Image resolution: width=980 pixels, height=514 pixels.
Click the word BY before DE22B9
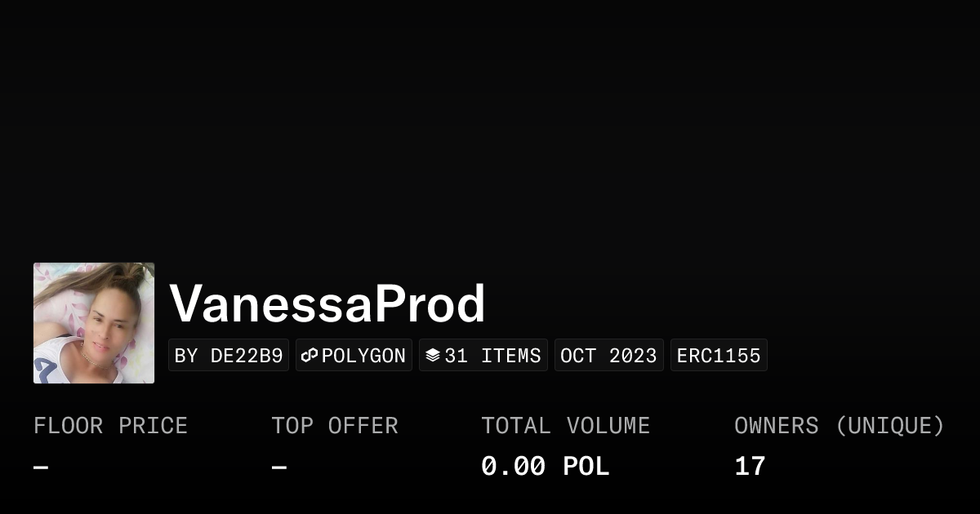186,356
